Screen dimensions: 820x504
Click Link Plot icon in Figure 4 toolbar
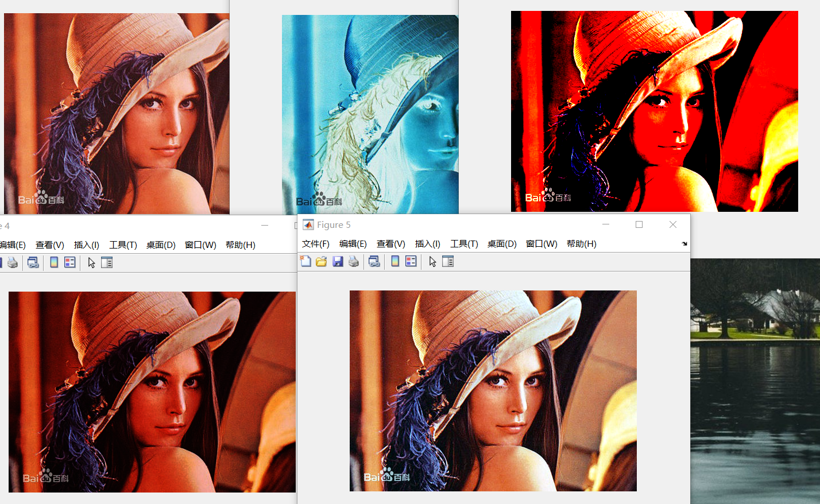coord(33,263)
